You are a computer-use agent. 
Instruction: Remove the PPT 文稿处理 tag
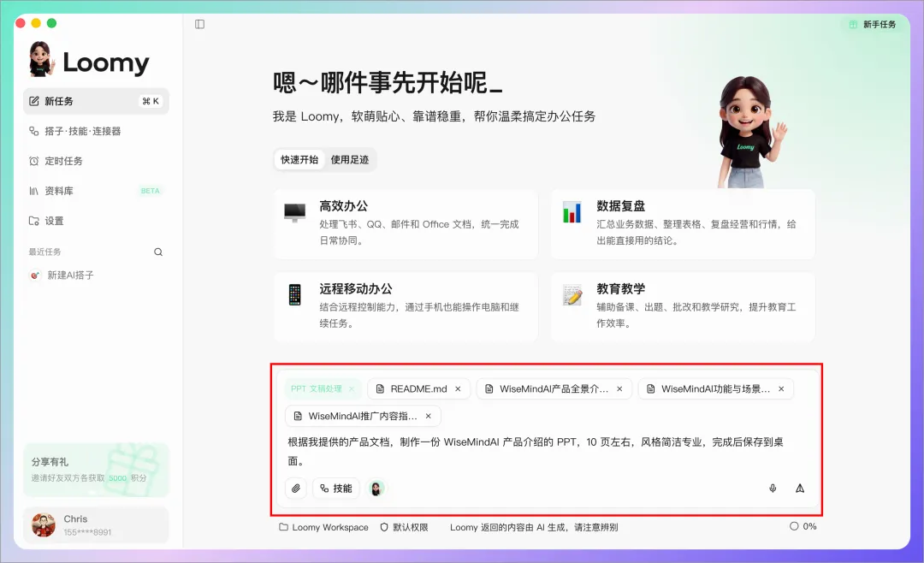pos(352,389)
